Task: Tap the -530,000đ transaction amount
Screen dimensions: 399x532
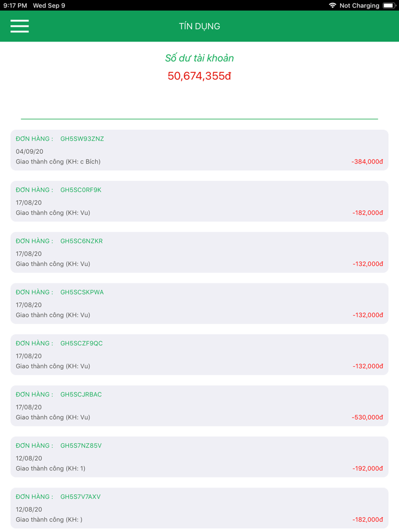Action: [367, 418]
